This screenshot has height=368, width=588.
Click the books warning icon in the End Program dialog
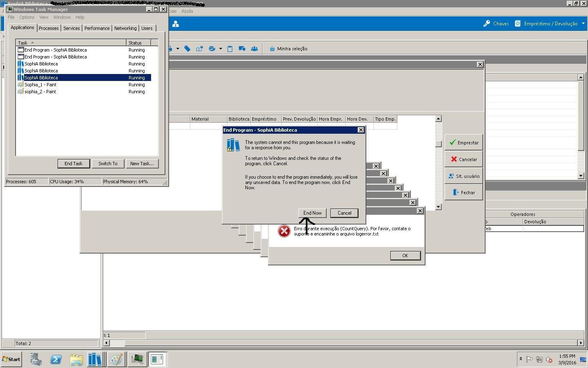(233, 145)
